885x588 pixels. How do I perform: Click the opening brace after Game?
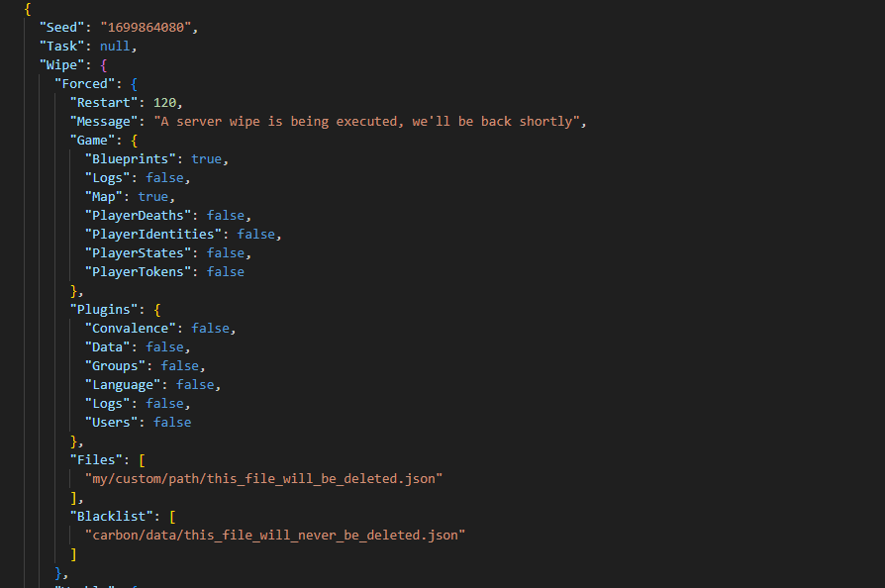[x=134, y=141]
